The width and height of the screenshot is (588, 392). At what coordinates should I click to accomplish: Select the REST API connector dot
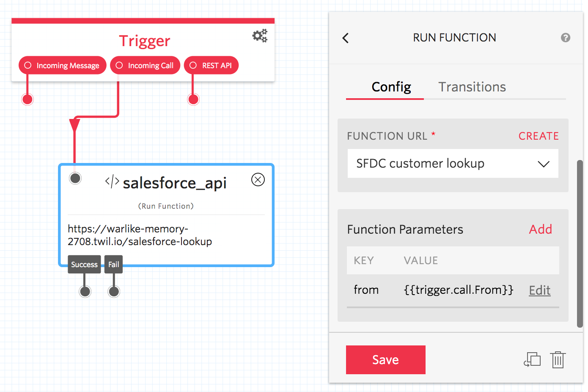click(x=193, y=99)
